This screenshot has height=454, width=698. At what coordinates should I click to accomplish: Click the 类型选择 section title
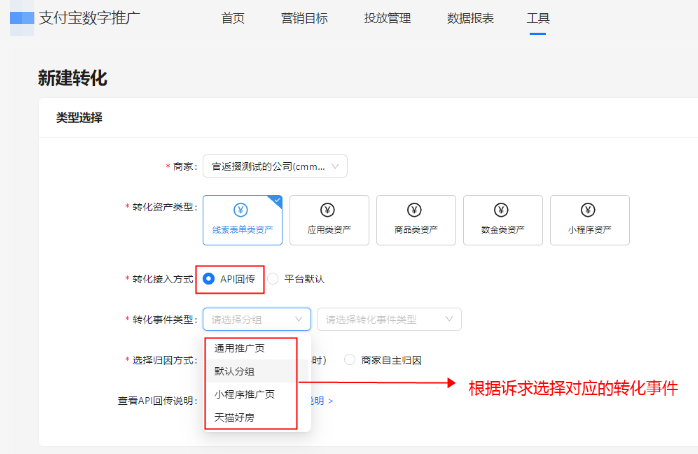(79, 118)
